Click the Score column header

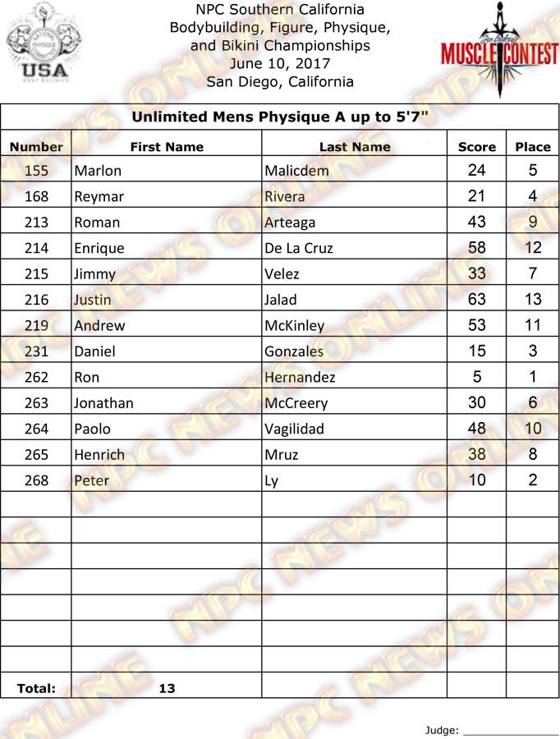pos(477,147)
